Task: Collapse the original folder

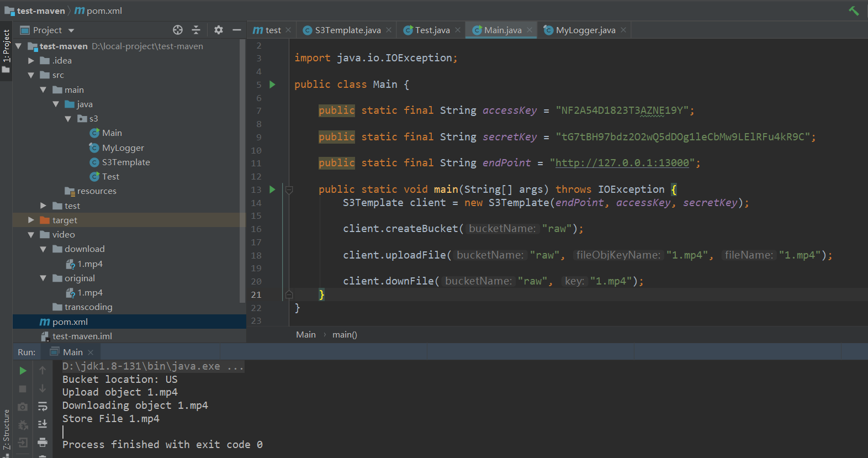Action: (43, 278)
